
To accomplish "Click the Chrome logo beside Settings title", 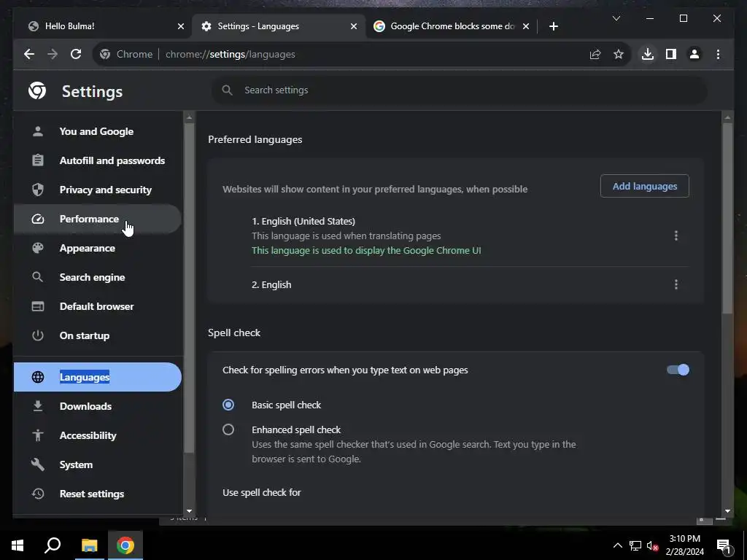I will 37,90.
